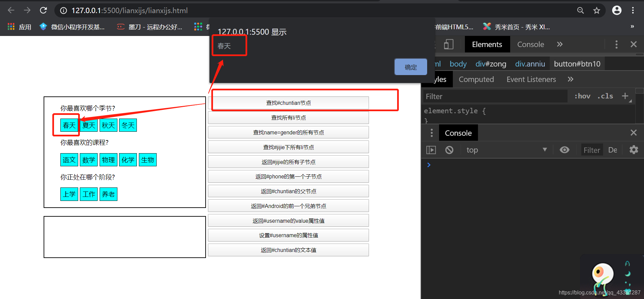
Task: Clear the console with the ban icon
Action: point(449,150)
